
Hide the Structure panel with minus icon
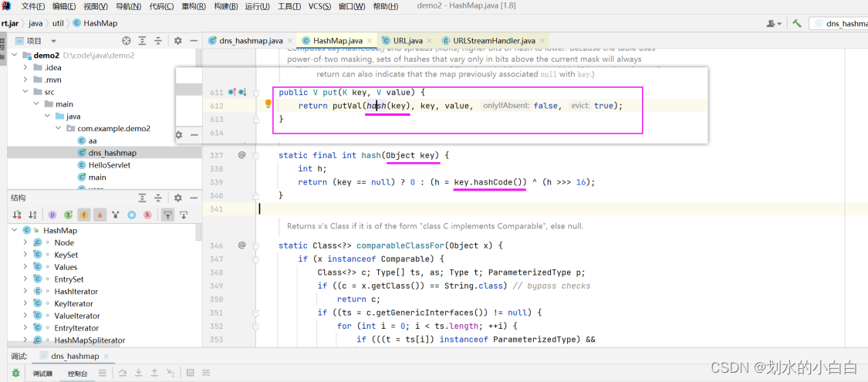click(193, 198)
